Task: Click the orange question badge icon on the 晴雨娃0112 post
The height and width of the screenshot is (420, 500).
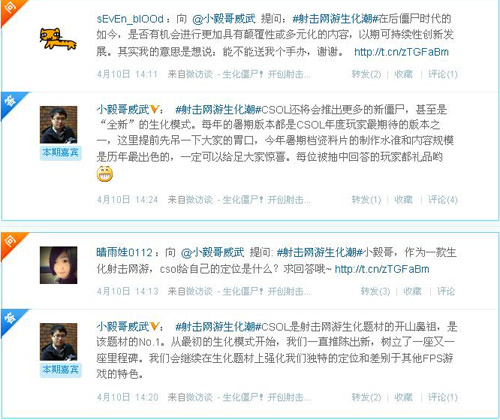Action: pos(10,241)
